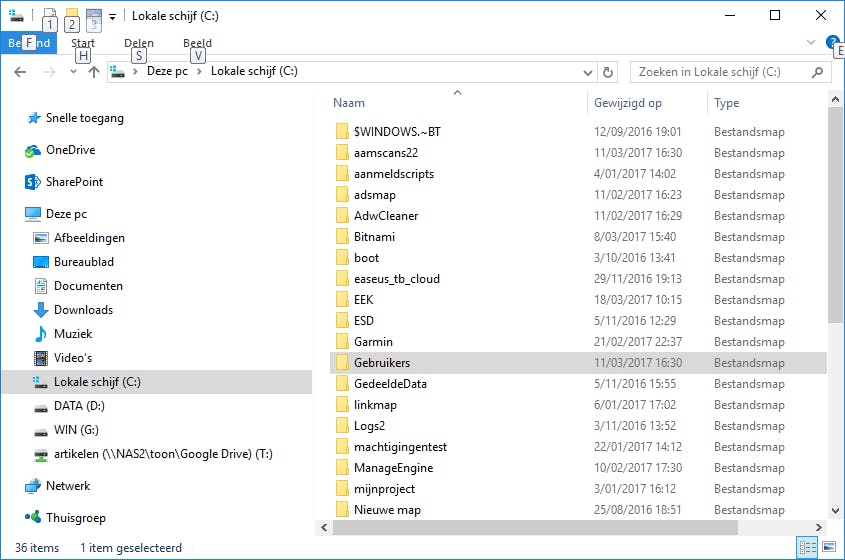Click Deze pc in the address breadcrumb

(168, 71)
